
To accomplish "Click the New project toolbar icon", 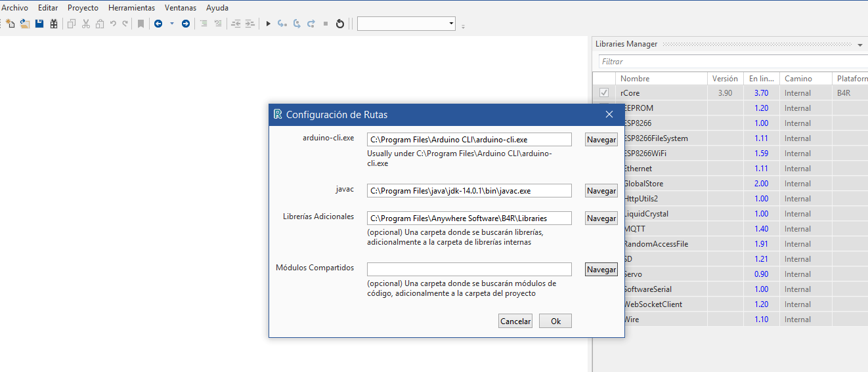I will [10, 24].
